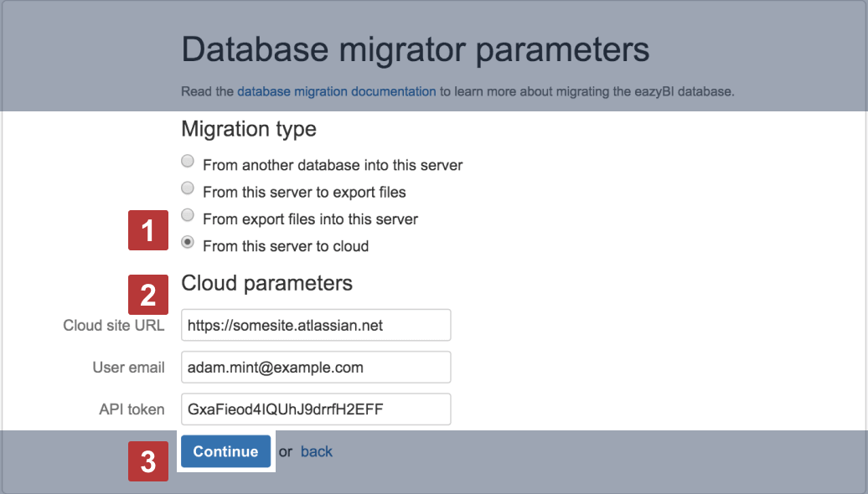This screenshot has width=868, height=494.
Task: Click the 'Migration type' heading
Action: tap(249, 129)
